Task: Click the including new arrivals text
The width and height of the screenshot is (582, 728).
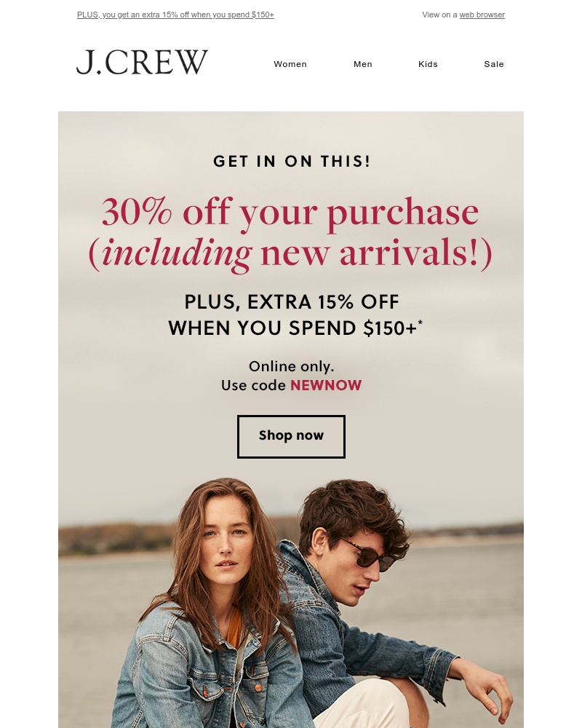Action: point(290,253)
